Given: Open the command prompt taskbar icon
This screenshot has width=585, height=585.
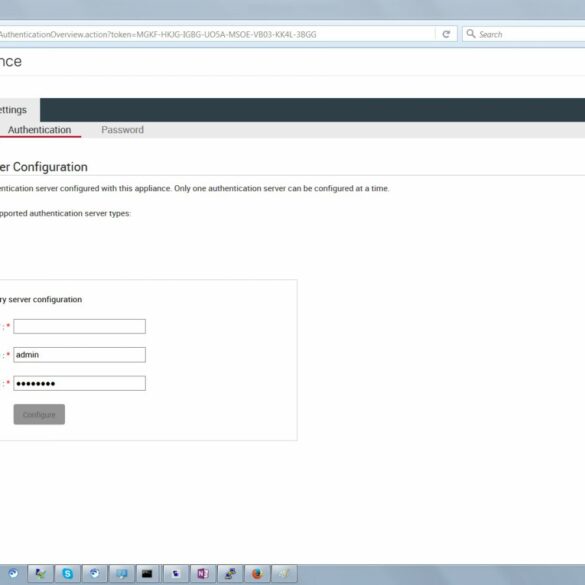Looking at the screenshot, I should pyautogui.click(x=147, y=573).
